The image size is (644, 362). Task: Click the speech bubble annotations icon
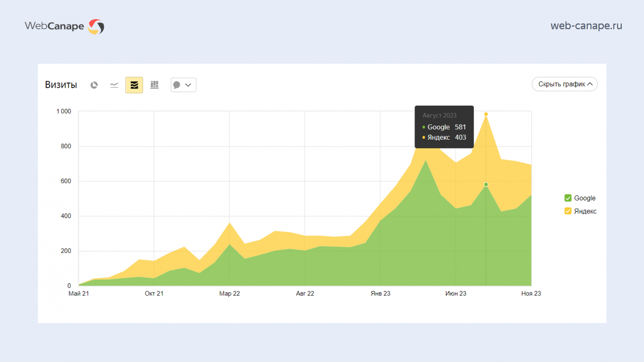coord(177,85)
